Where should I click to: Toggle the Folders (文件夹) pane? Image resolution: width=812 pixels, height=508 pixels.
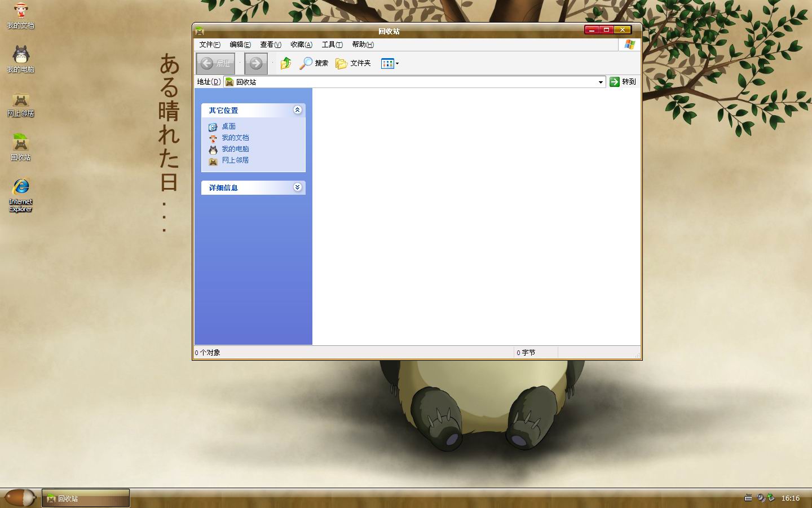[353, 63]
